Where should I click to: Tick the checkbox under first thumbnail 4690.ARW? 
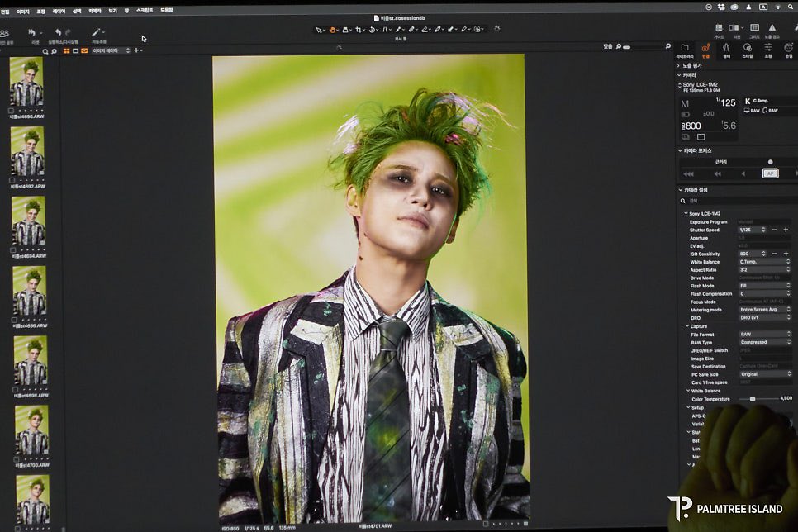pyautogui.click(x=12, y=111)
